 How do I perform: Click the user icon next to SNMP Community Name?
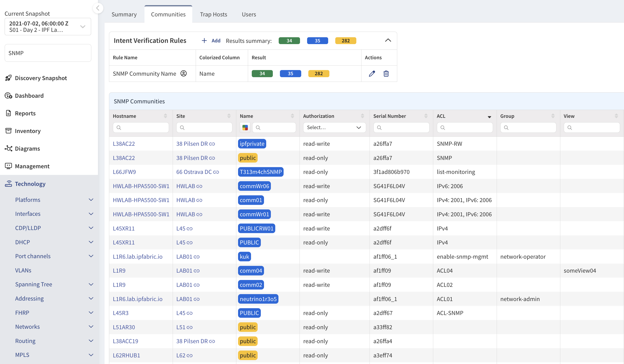(183, 73)
